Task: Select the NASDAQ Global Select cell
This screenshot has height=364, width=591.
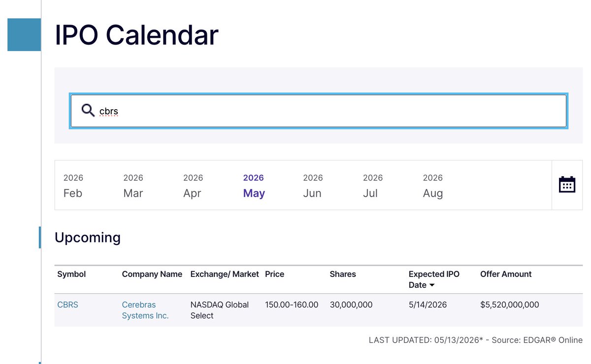Action: (220, 310)
